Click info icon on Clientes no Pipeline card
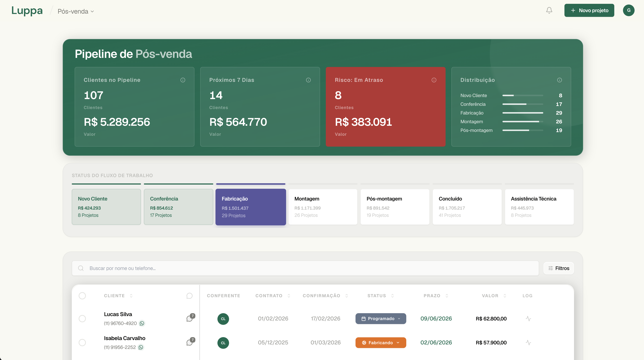This screenshot has height=360, width=644. click(183, 80)
